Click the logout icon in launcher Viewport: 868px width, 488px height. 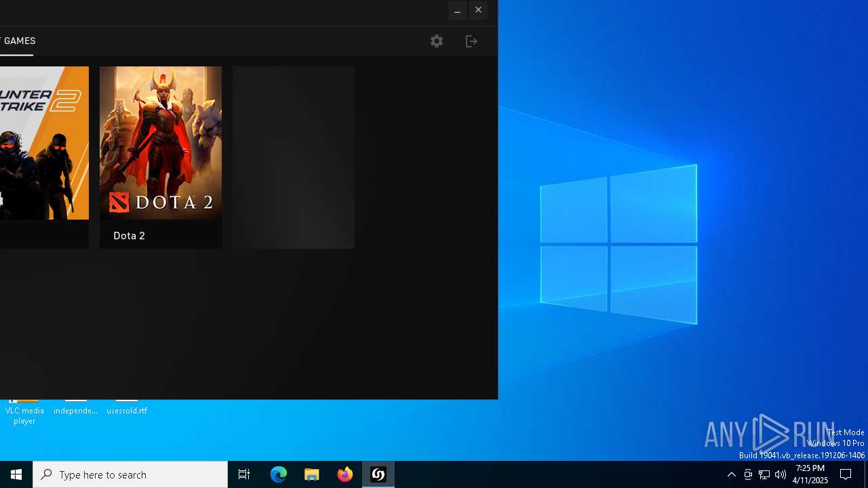(x=471, y=41)
